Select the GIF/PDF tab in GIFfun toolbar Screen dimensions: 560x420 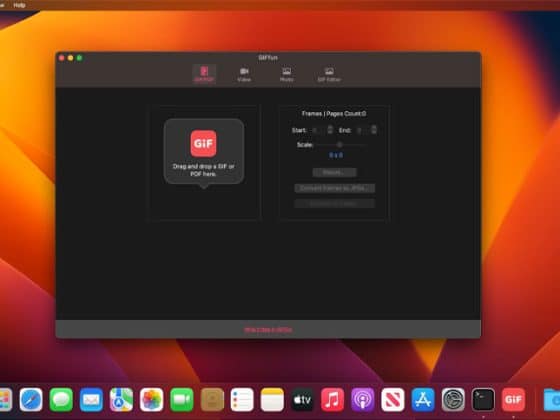pos(204,74)
